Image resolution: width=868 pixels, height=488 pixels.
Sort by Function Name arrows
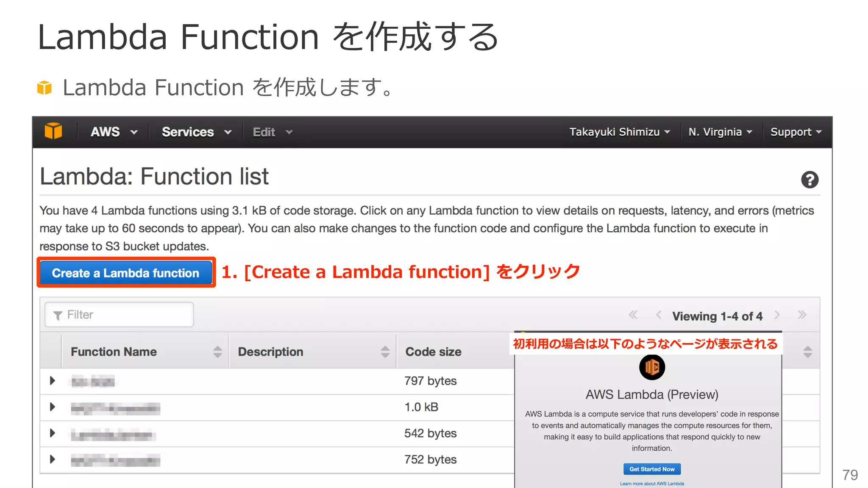(217, 352)
